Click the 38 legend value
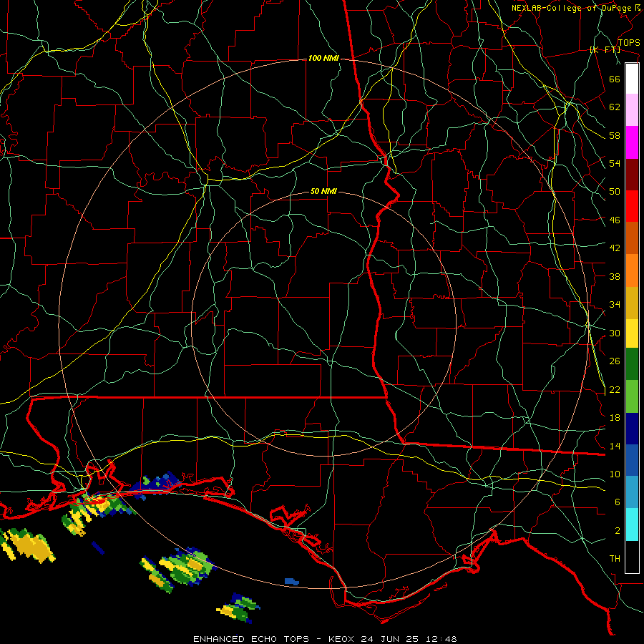This screenshot has height=644, width=644. pyautogui.click(x=615, y=276)
